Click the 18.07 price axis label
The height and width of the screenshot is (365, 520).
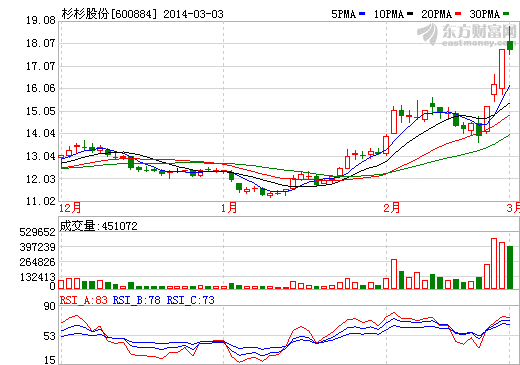coord(41,43)
